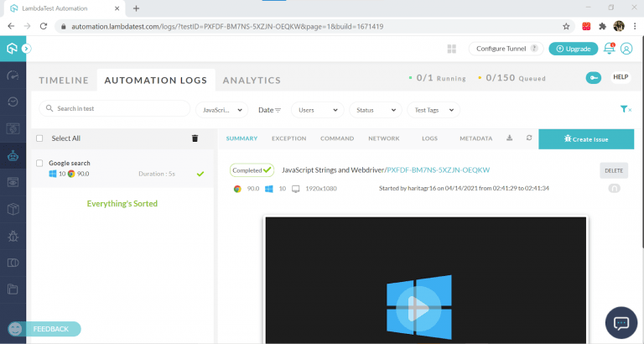This screenshot has width=644, height=344.
Task: Tick the Google search test checkbox
Action: point(39,163)
